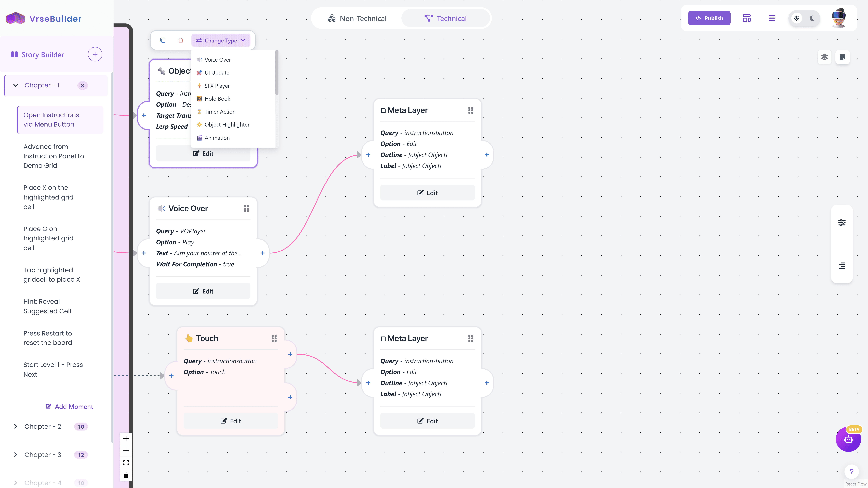Screen dimensions: 868x488
Task: Toggle the canvas lock control
Action: (x=126, y=475)
